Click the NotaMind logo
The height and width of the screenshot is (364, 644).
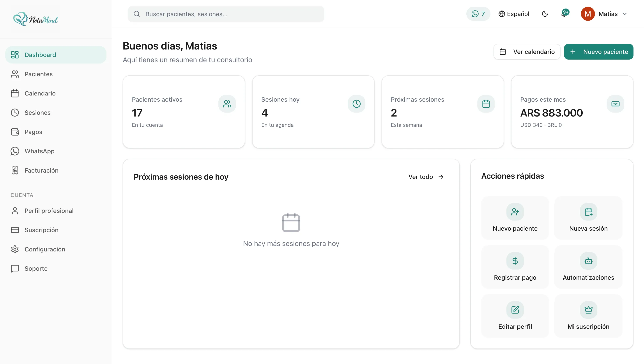coord(35,19)
